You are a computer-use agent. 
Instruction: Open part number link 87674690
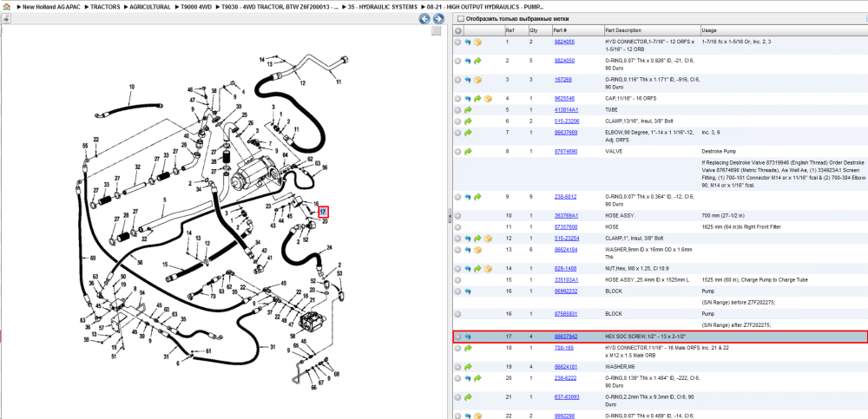[x=566, y=151]
